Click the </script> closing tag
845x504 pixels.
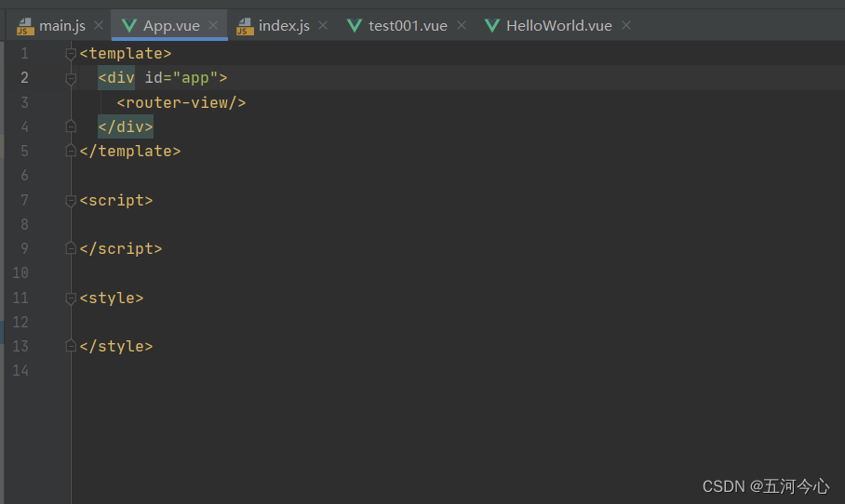pos(121,248)
